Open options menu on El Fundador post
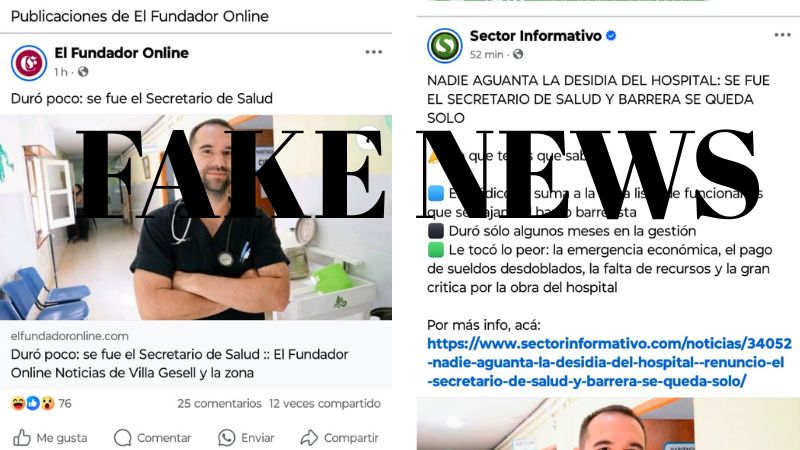 click(373, 52)
